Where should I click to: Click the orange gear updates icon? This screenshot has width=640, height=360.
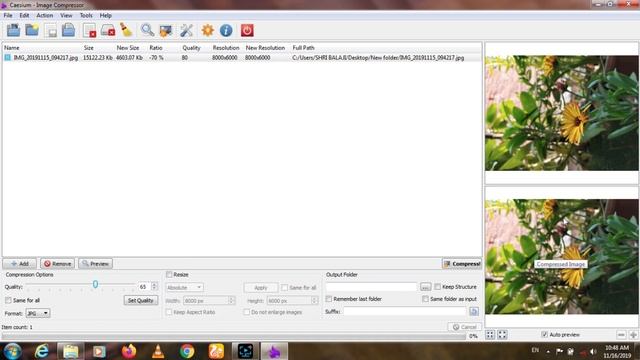208,30
